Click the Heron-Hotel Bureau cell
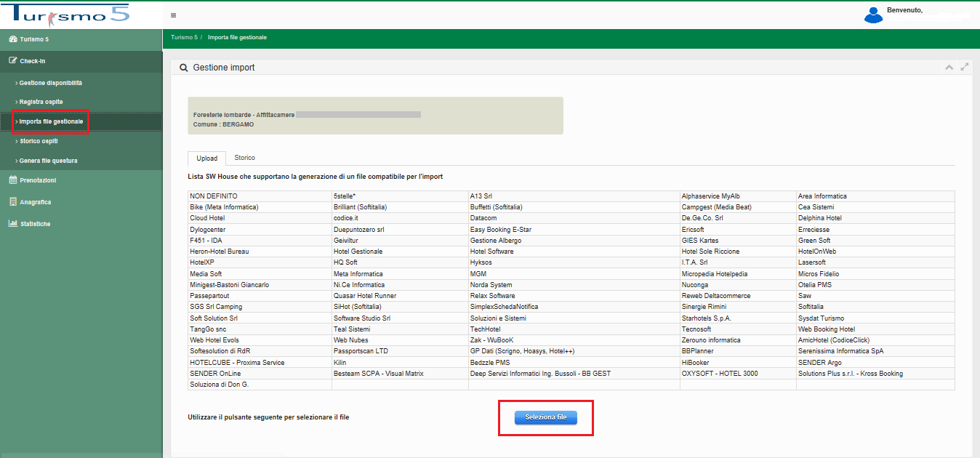This screenshot has height=458, width=980. (x=260, y=252)
